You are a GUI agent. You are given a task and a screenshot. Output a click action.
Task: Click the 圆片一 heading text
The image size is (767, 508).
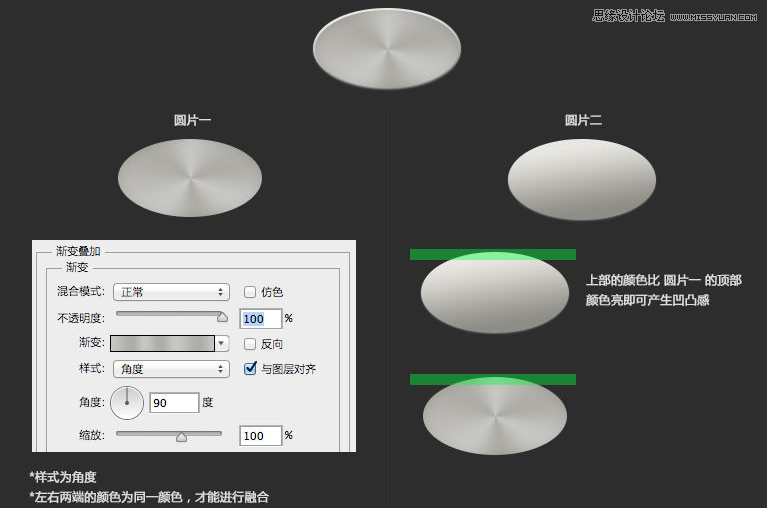[x=192, y=120]
